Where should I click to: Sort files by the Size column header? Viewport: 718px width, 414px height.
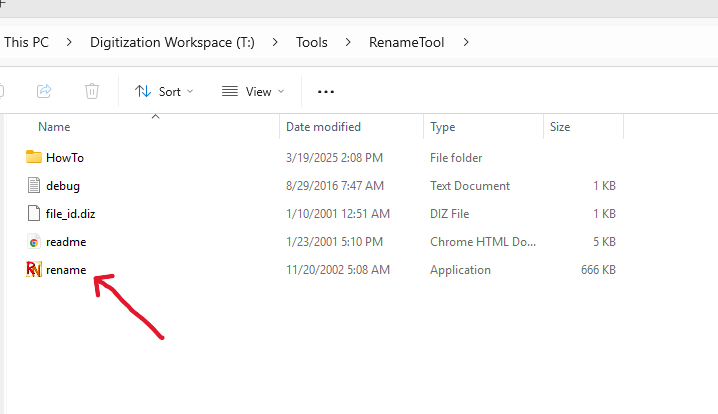tap(560, 127)
